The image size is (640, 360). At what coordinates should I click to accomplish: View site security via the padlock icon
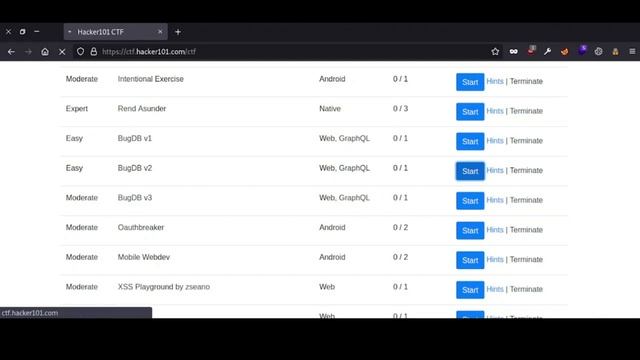coord(94,51)
